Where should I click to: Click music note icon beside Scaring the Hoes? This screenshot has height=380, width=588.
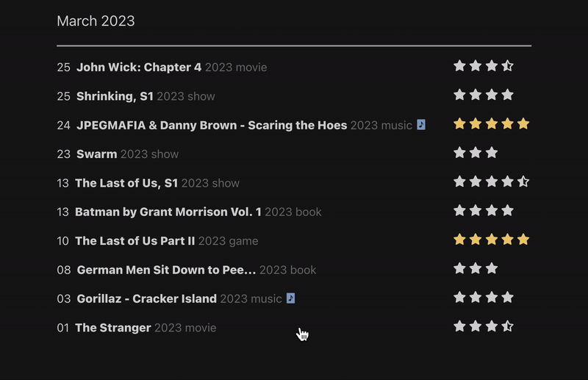tap(421, 125)
